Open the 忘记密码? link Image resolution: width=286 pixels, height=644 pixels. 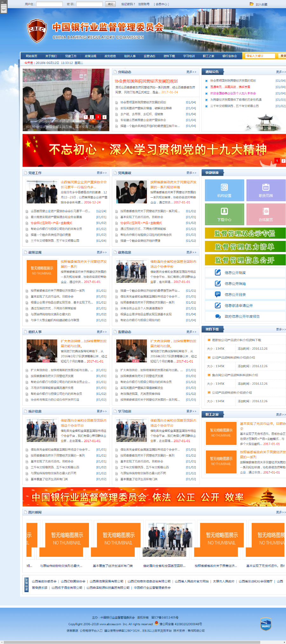pyautogui.click(x=128, y=4)
